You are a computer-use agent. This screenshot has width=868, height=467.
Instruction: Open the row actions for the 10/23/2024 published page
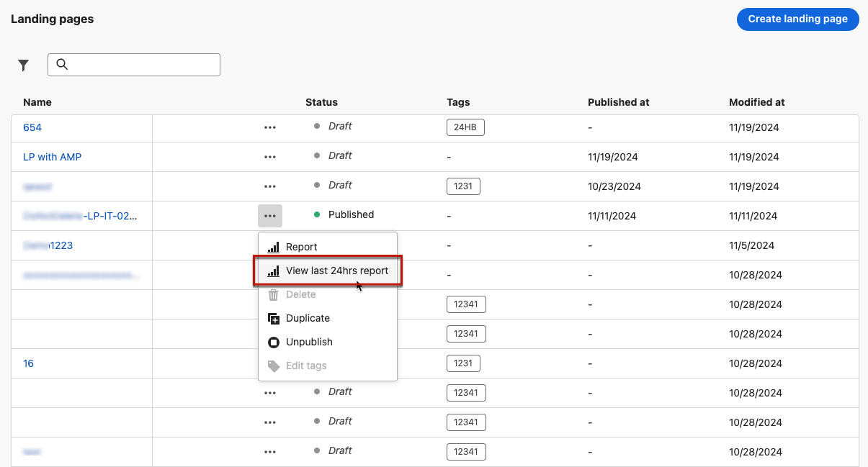click(270, 186)
